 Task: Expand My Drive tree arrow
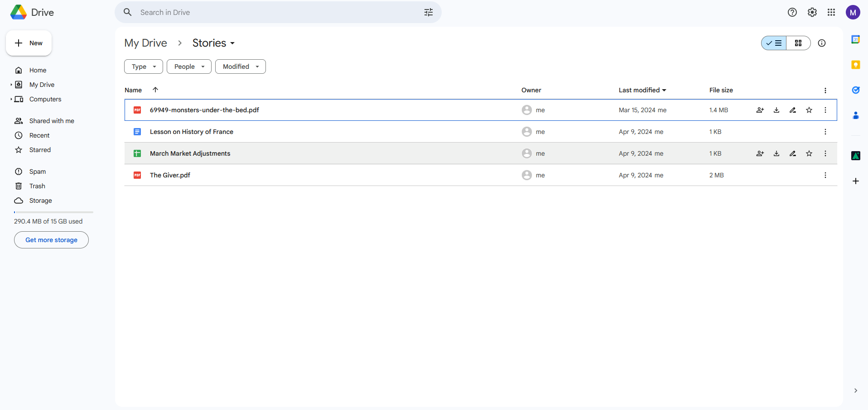pyautogui.click(x=11, y=85)
